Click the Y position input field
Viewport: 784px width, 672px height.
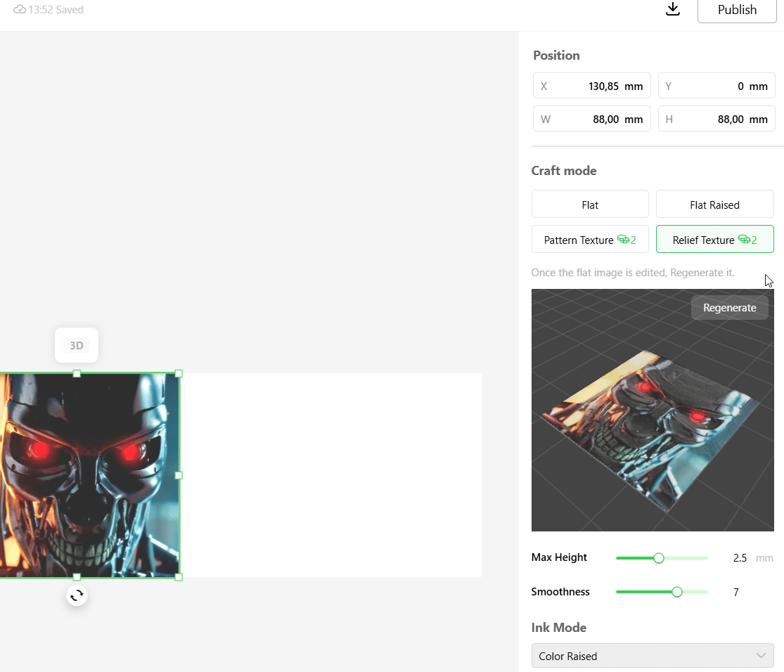tap(716, 86)
